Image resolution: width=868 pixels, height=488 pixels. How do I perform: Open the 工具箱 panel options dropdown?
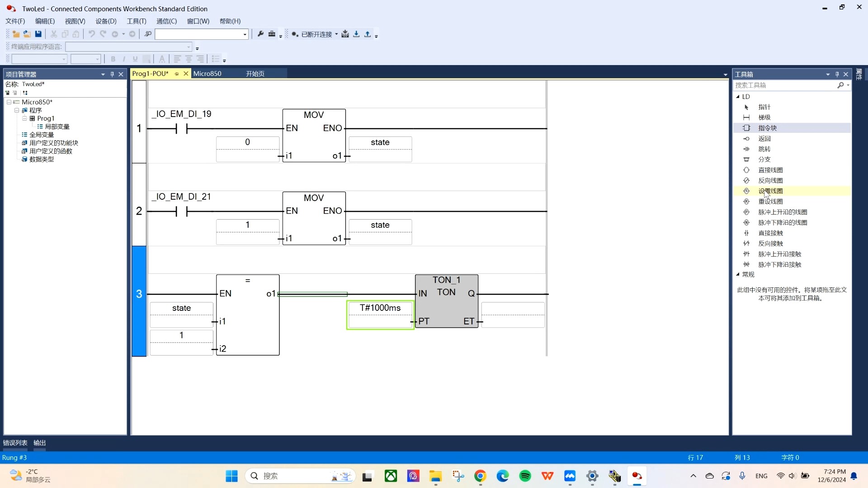point(828,74)
